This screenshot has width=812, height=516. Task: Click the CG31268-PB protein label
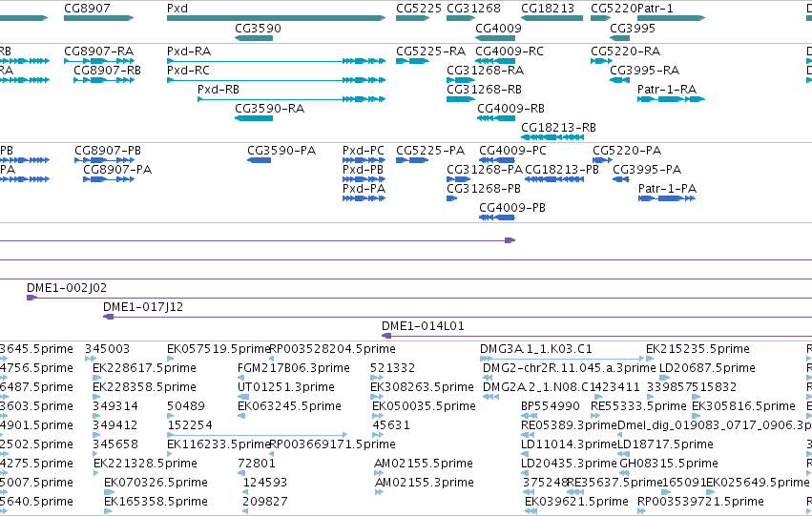click(x=483, y=189)
